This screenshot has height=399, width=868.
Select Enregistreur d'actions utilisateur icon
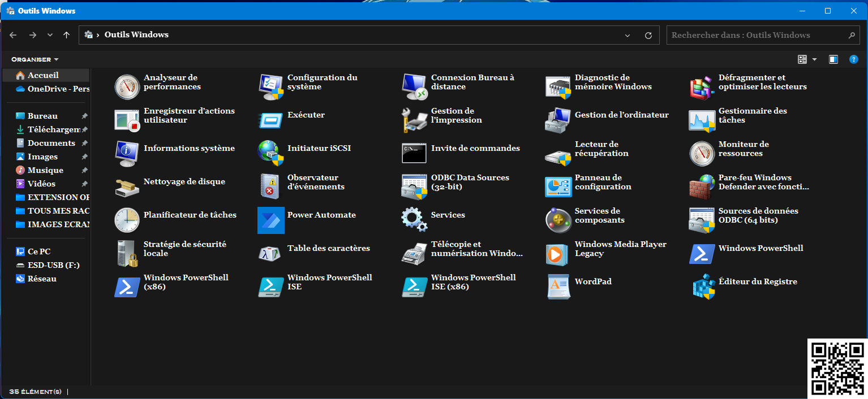(127, 120)
